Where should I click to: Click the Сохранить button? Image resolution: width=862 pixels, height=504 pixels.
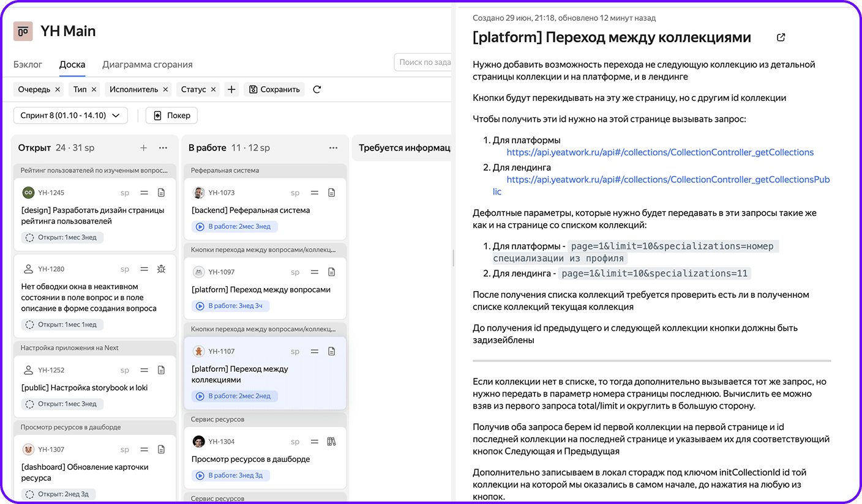pyautogui.click(x=274, y=89)
